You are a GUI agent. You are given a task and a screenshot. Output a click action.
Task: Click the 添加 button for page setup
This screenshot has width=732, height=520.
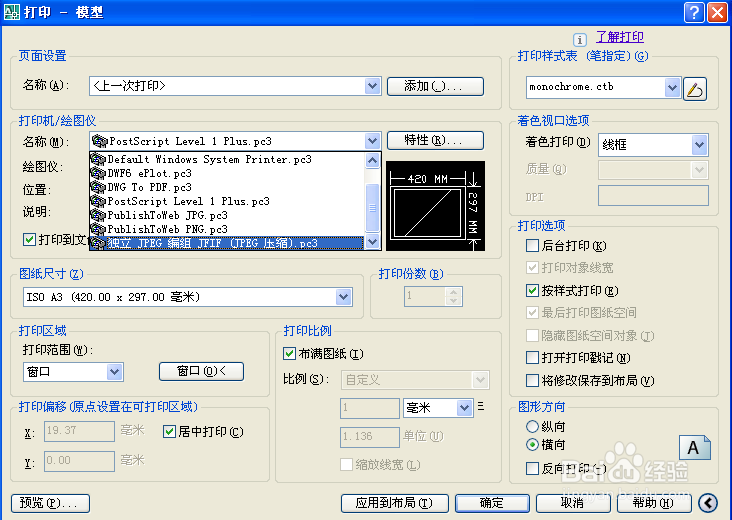(x=435, y=86)
